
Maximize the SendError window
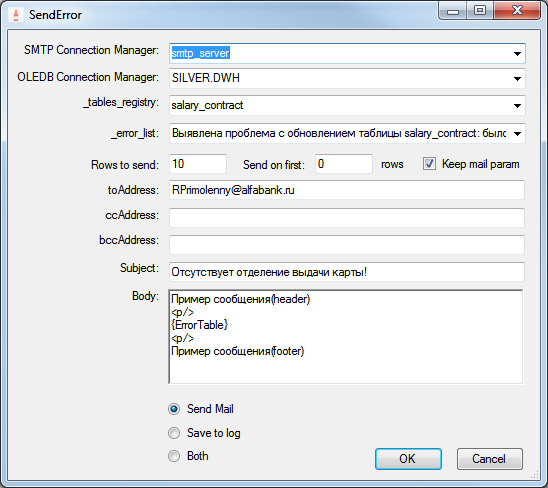click(480, 10)
